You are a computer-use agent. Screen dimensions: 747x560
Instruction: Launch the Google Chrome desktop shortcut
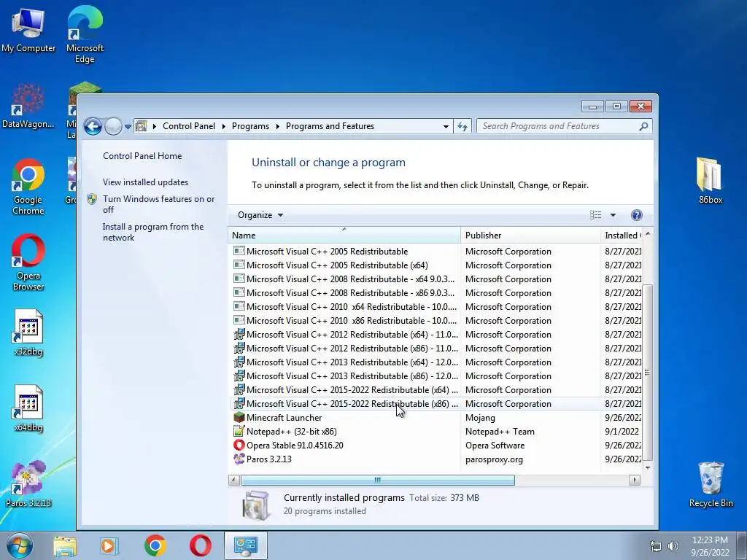pos(28,187)
